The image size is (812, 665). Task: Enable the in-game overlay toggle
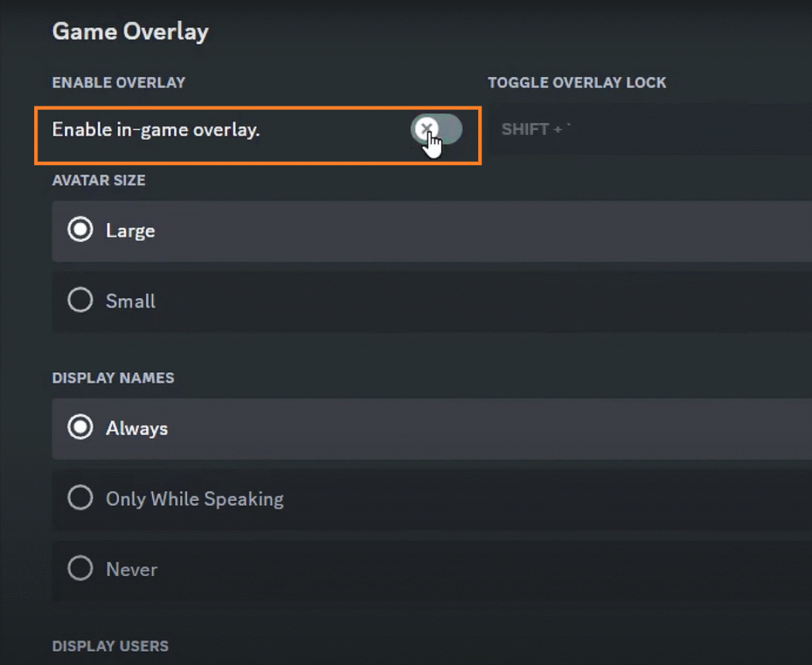pyautogui.click(x=437, y=129)
